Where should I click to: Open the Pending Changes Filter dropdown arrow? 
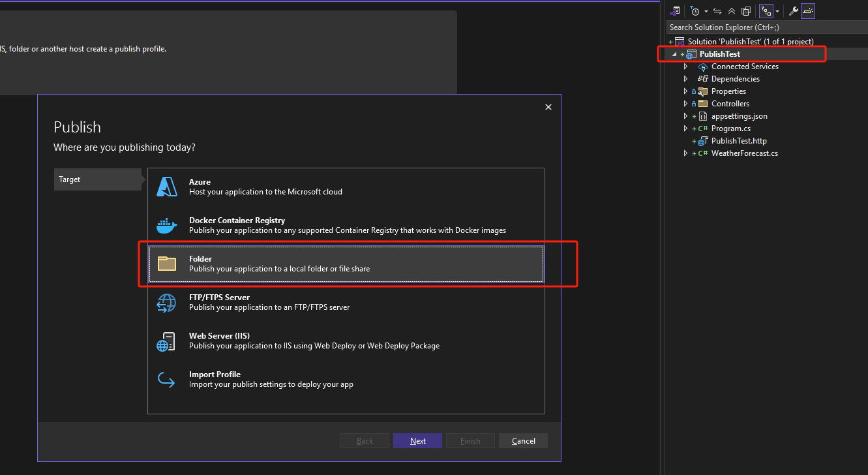click(706, 12)
